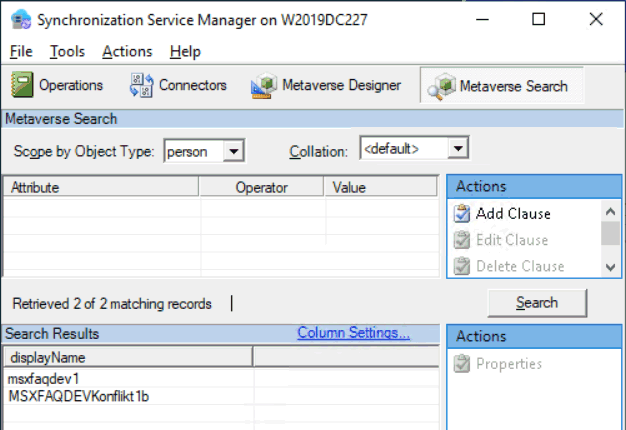626x430 pixels.
Task: Click the Edit Clause icon
Action: (462, 240)
